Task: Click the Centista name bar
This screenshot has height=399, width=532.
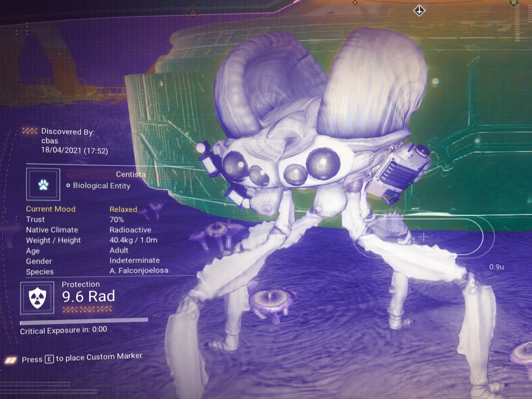Action: click(106, 174)
